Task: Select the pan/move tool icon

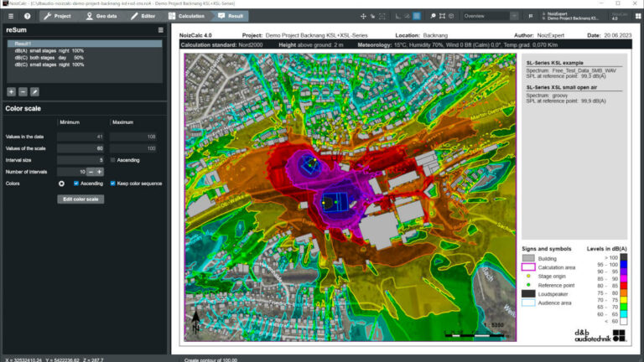Action: point(363,16)
